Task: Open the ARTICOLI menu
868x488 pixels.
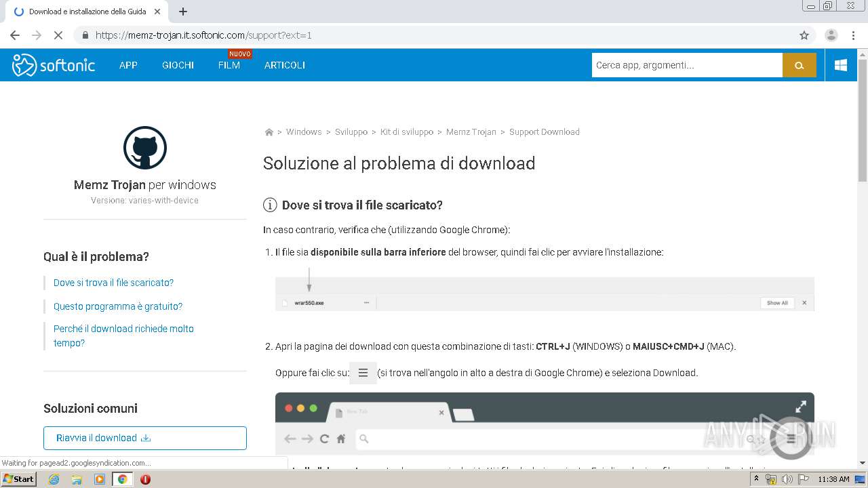Action: point(285,65)
